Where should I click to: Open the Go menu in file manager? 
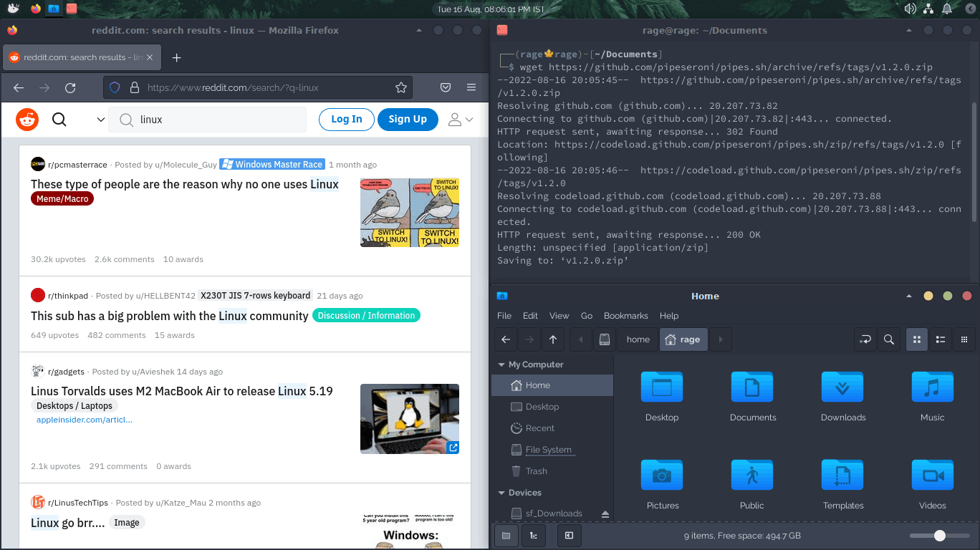pos(587,316)
